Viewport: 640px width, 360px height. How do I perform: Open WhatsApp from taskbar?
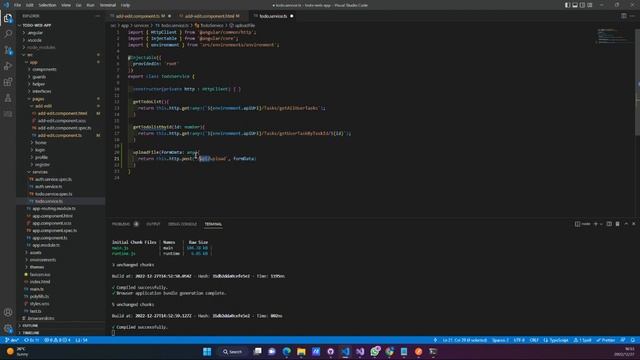[375, 351]
